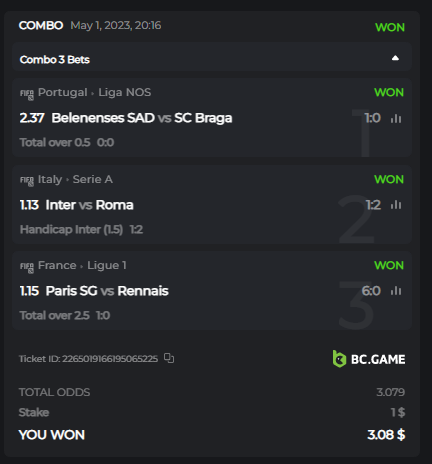
Task: Click the 6:0 score of Paris SG match
Action: click(x=371, y=291)
